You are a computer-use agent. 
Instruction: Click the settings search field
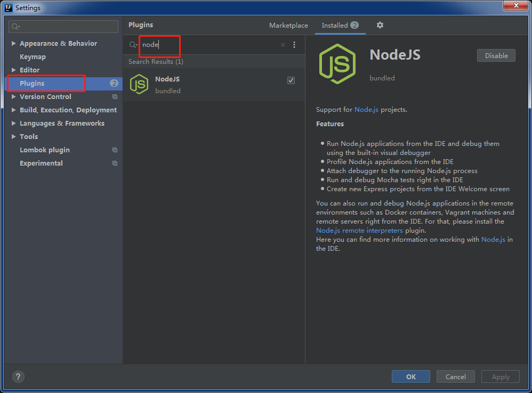coord(63,27)
